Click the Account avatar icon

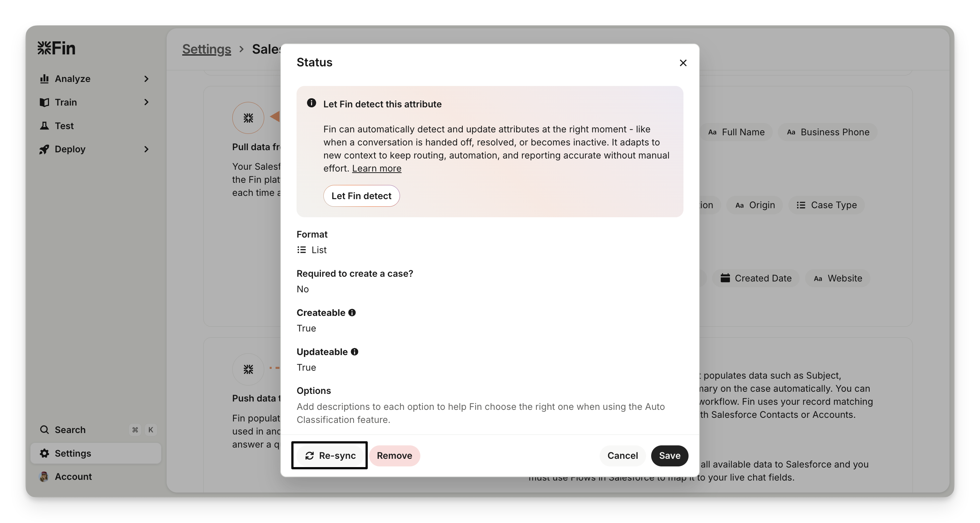tap(44, 477)
